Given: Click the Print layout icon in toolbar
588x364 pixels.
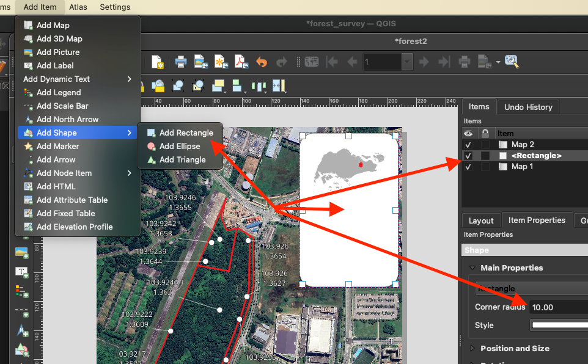Looking at the screenshot, I should coord(180,62).
